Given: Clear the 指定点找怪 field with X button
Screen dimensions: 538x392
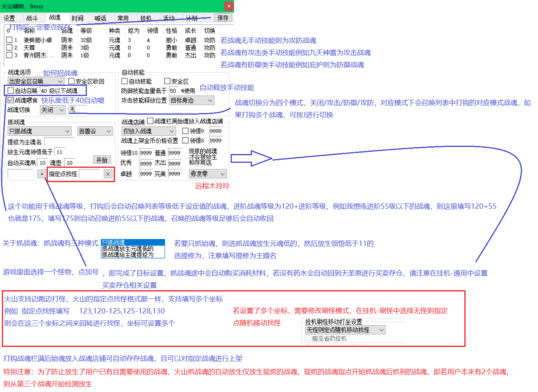Looking at the screenshot, I should coord(108,174).
